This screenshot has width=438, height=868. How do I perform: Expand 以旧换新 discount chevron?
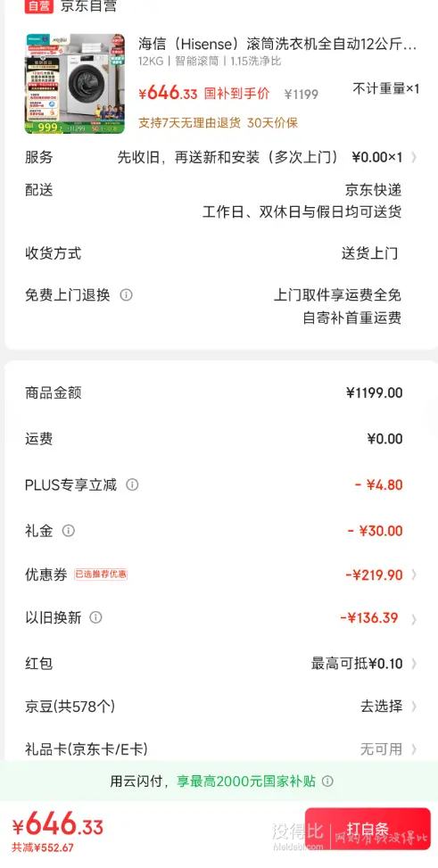click(414, 618)
